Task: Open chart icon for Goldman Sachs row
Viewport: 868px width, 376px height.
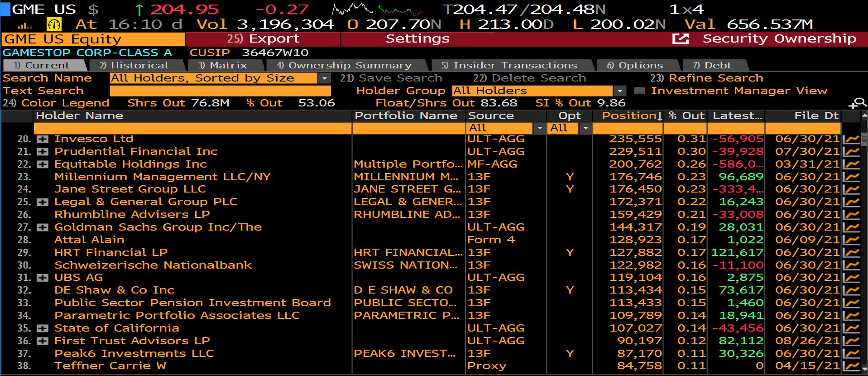Action: point(851,227)
